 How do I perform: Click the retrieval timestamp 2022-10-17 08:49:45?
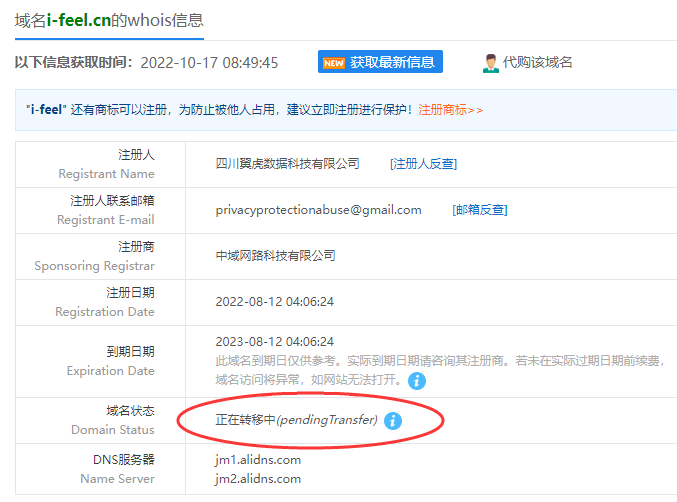208,63
